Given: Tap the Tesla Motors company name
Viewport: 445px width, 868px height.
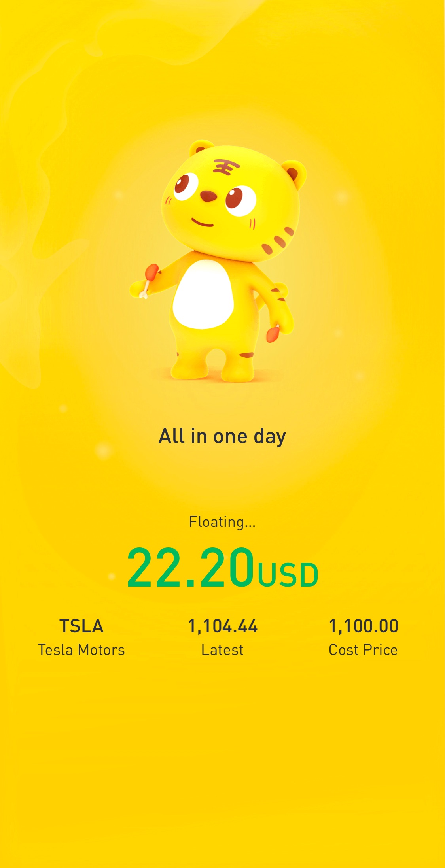Looking at the screenshot, I should (x=81, y=650).
